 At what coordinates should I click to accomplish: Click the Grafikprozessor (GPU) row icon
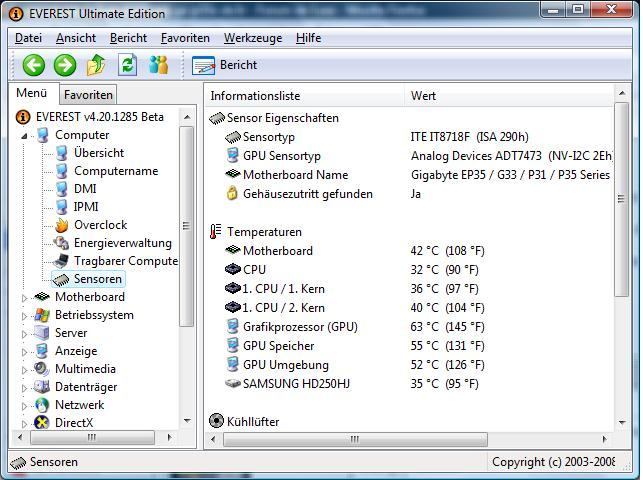click(x=233, y=327)
